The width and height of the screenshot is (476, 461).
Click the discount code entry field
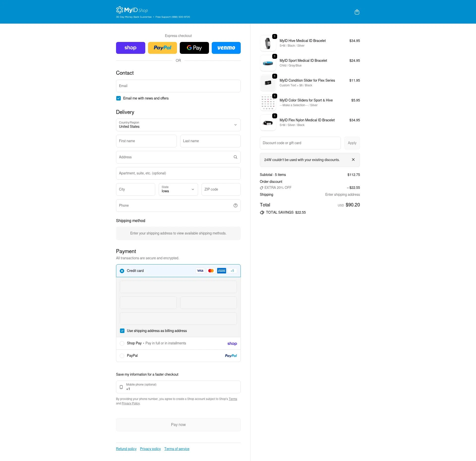coord(300,143)
